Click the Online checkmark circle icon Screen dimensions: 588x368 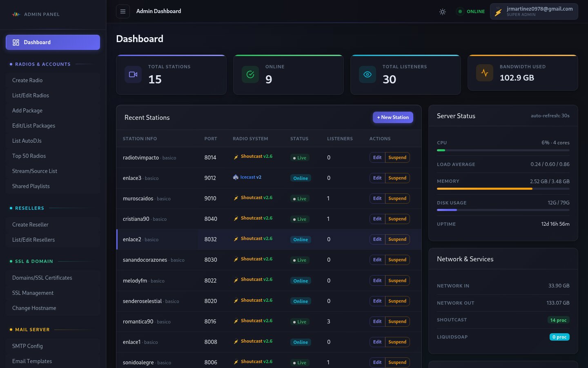(250, 74)
